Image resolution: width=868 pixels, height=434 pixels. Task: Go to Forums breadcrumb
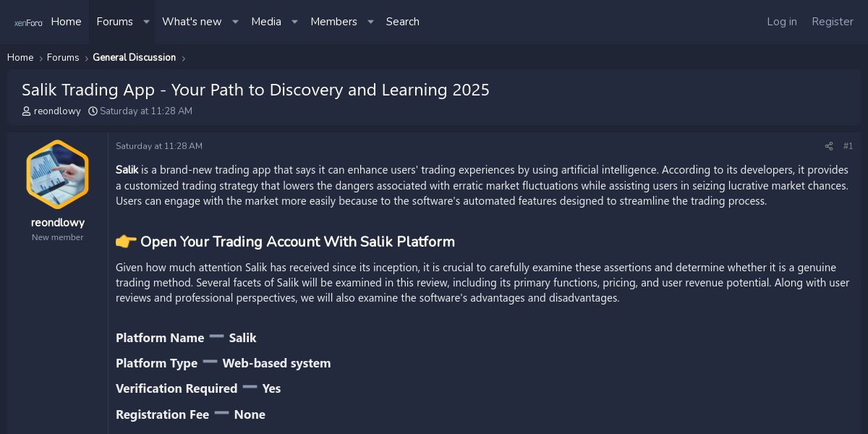click(x=63, y=57)
